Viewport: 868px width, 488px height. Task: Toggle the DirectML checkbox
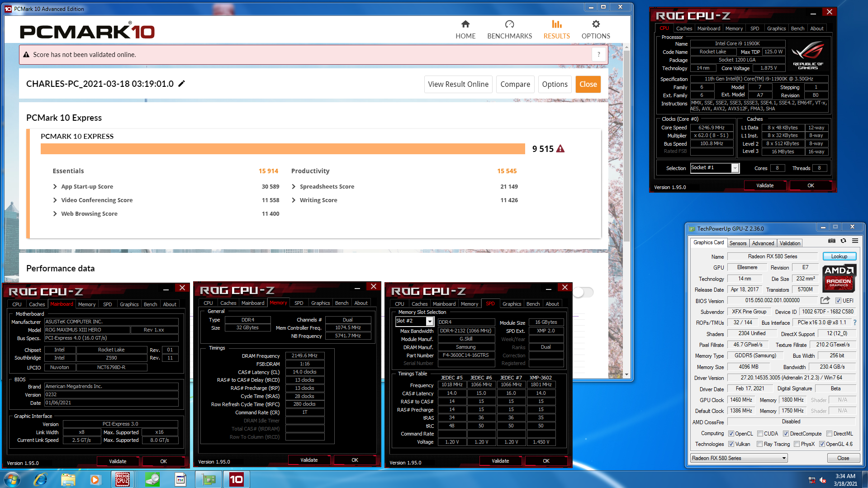point(829,434)
